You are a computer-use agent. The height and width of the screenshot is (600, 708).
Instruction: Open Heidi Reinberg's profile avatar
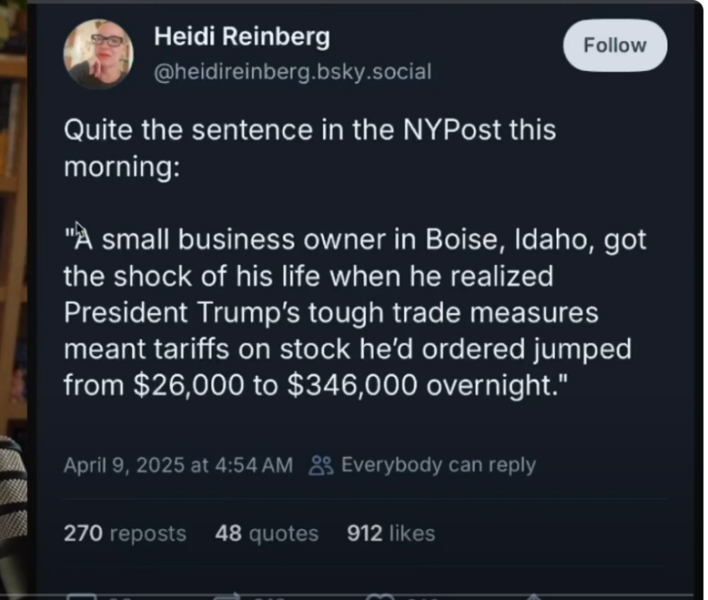[100, 53]
